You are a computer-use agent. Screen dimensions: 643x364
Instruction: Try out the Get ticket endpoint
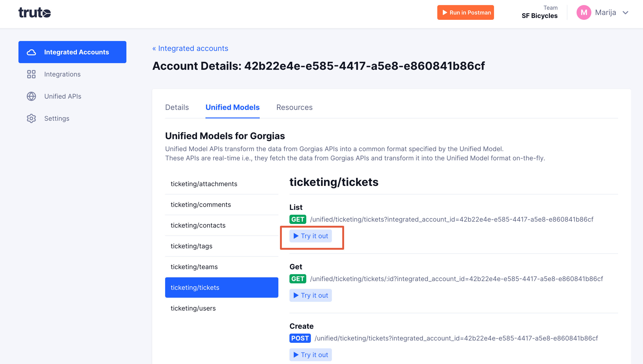(310, 296)
